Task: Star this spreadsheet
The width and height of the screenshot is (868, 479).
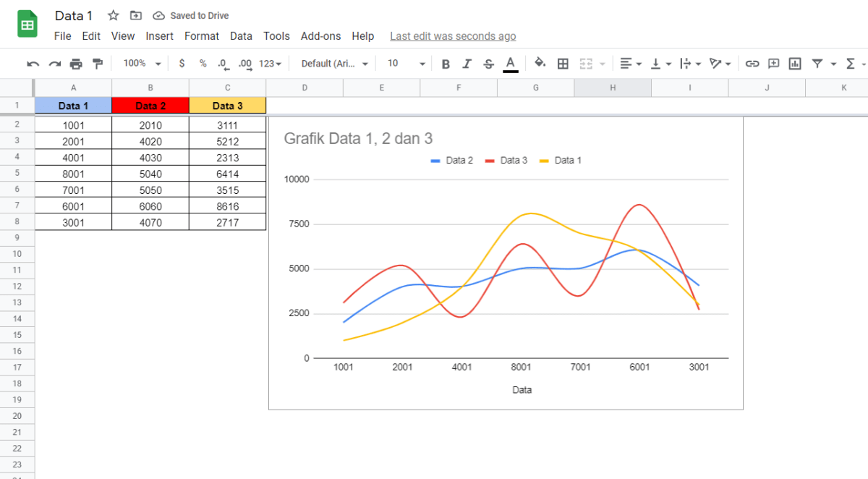Action: (112, 15)
